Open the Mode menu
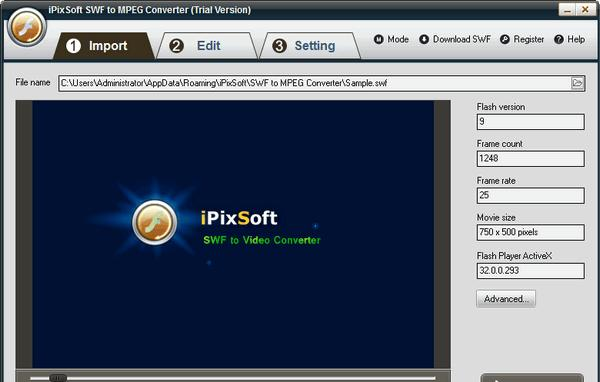The height and width of the screenshot is (382, 600). pyautogui.click(x=391, y=39)
